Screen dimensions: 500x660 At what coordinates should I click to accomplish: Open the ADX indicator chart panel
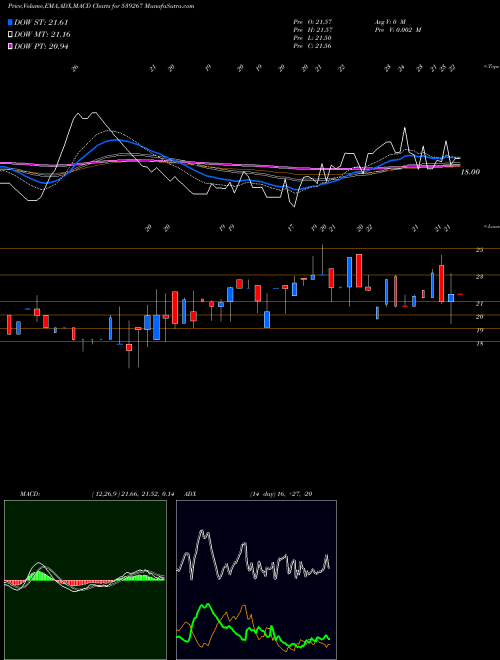click(x=256, y=580)
